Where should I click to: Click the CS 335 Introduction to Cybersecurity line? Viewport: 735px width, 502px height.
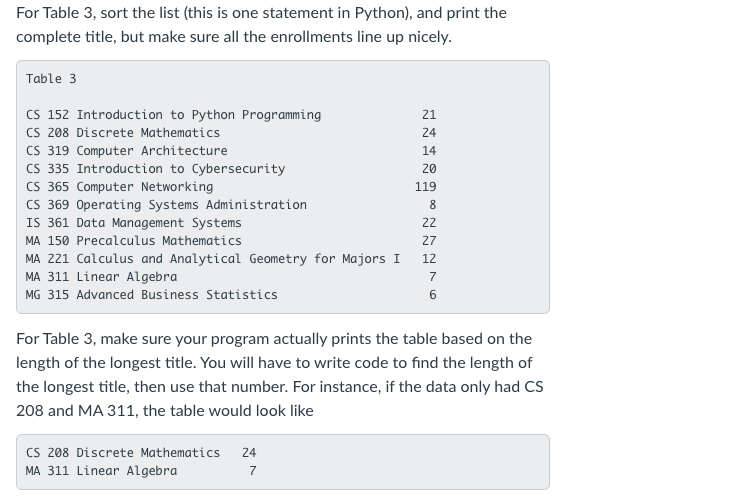tap(231, 169)
